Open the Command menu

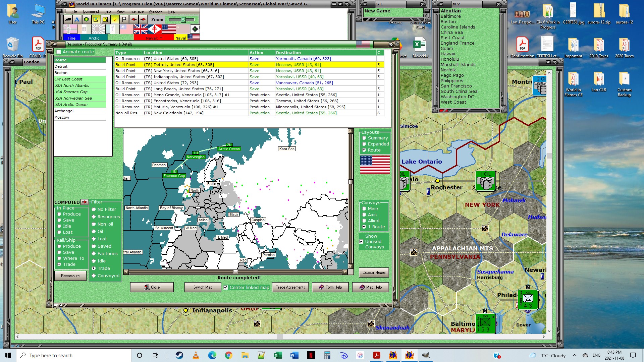point(91,11)
